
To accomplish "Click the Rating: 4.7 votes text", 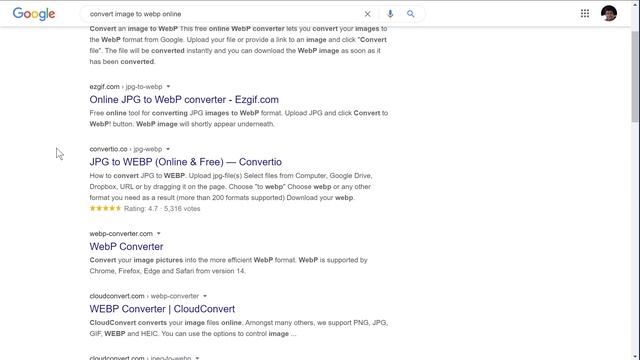I will 162,209.
